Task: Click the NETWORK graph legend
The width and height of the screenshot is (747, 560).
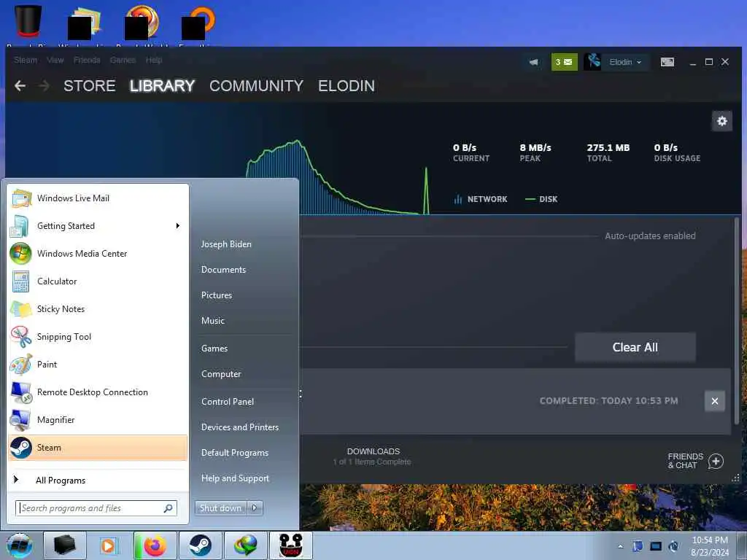Action: point(480,199)
